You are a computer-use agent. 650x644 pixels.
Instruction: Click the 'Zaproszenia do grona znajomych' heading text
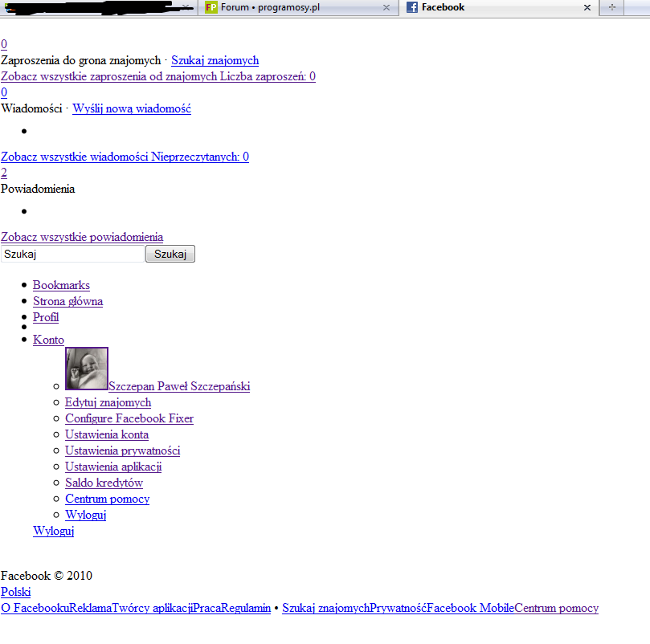click(x=81, y=60)
